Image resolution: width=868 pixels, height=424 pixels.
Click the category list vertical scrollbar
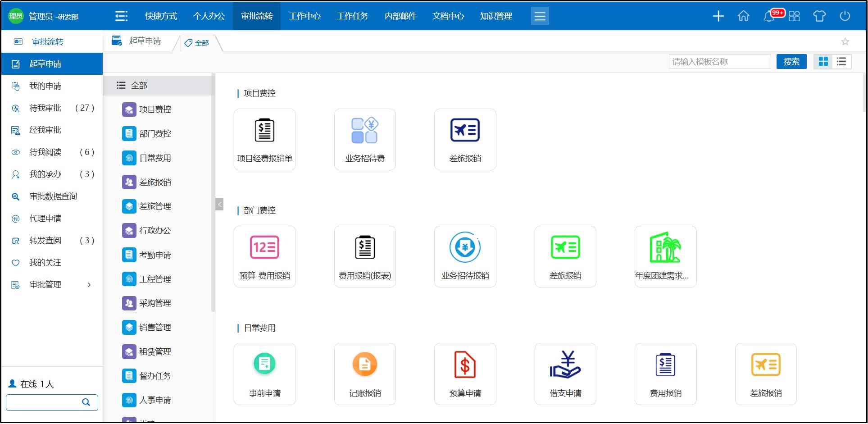213,194
